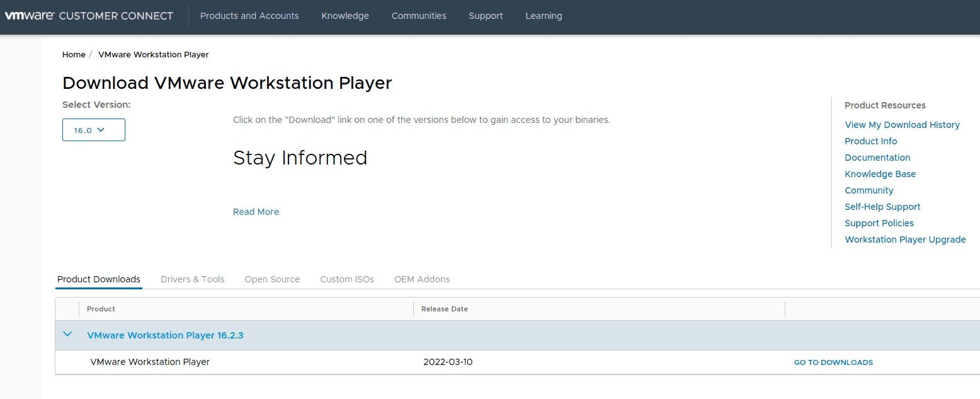Screen dimensions: 980x399
Task: Click VMware Workstation Player breadcrumb
Action: pos(154,55)
